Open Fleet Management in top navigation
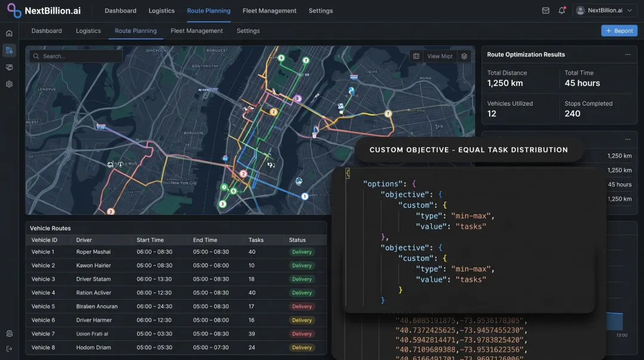 coord(270,11)
